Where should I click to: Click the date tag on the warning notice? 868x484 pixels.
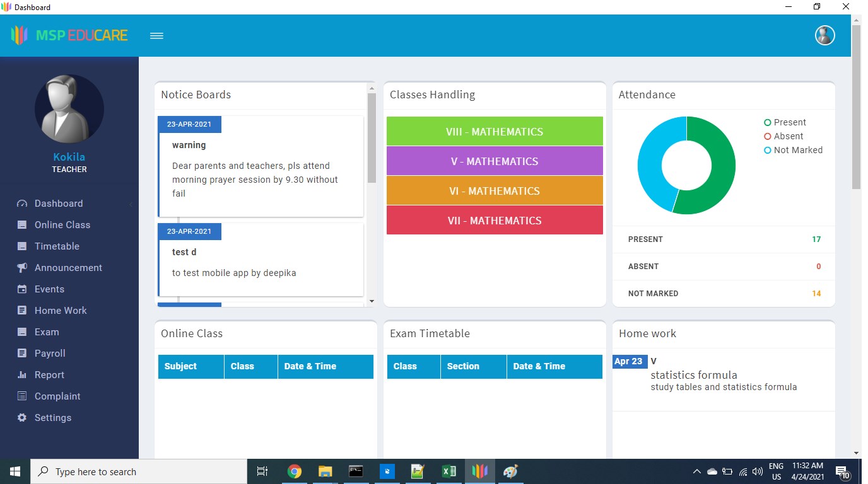click(189, 124)
